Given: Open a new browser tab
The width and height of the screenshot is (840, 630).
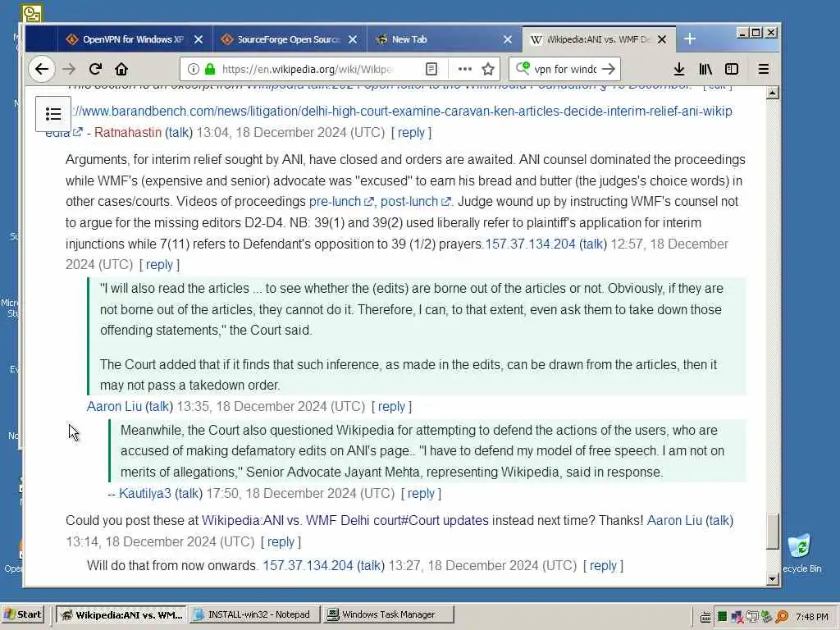Looking at the screenshot, I should tap(689, 39).
